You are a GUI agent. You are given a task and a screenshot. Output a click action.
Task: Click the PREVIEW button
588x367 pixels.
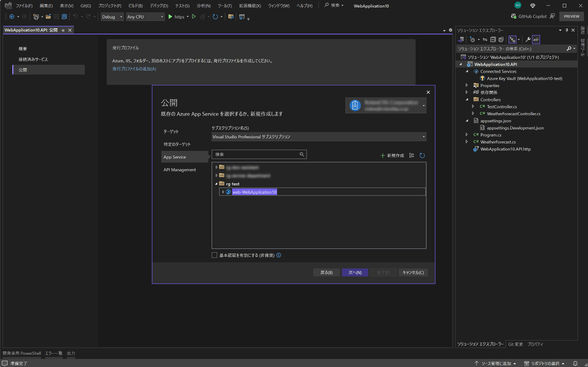coord(572,16)
